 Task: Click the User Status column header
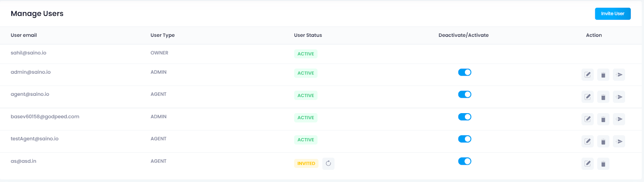coord(308,35)
